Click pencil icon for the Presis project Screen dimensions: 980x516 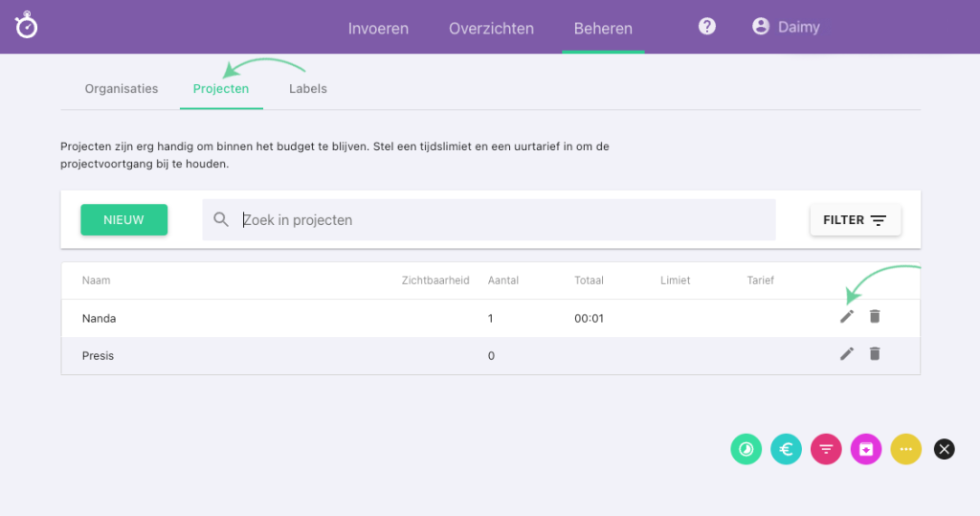click(847, 354)
